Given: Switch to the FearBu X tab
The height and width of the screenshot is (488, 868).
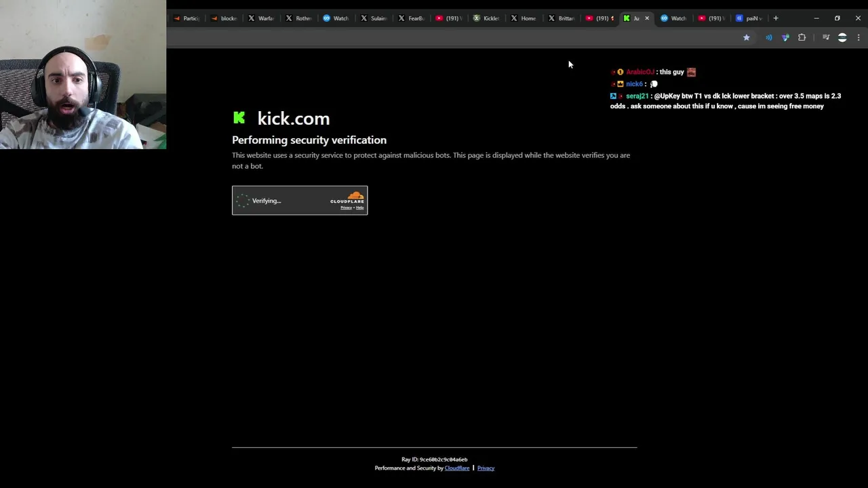Looking at the screenshot, I should pos(410,18).
